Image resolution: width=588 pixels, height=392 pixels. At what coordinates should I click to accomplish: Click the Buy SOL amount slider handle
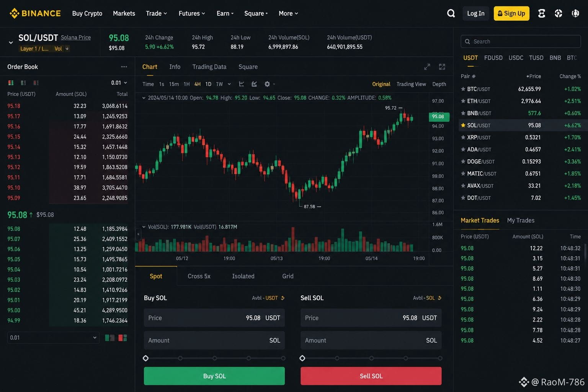pos(145,358)
